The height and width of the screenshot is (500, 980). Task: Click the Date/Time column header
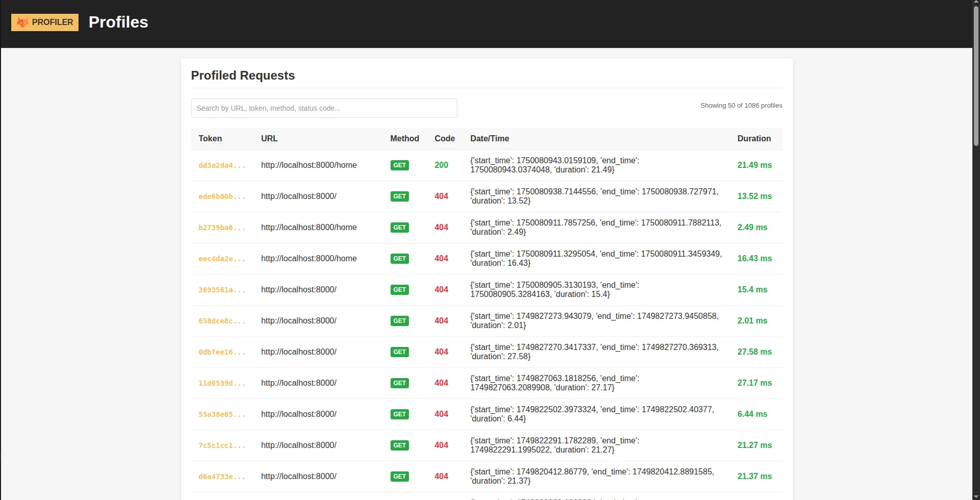489,138
